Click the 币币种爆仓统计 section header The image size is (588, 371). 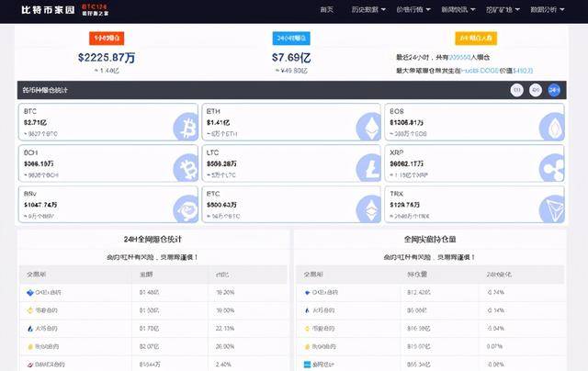(45, 90)
